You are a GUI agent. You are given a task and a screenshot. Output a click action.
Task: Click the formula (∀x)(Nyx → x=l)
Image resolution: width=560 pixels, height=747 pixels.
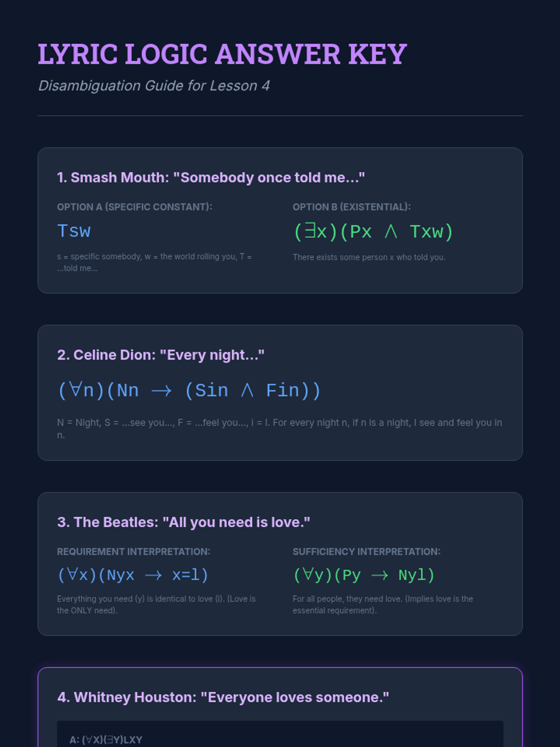click(133, 575)
